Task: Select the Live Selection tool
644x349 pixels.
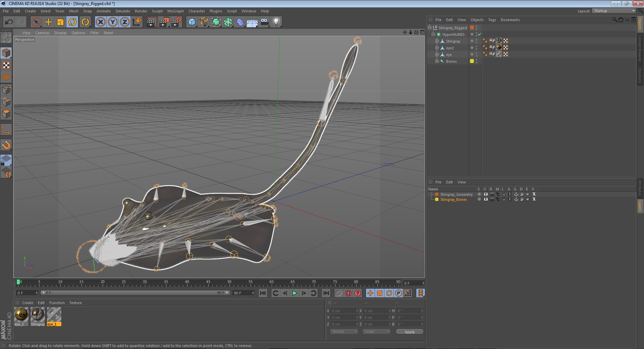Action: (36, 22)
